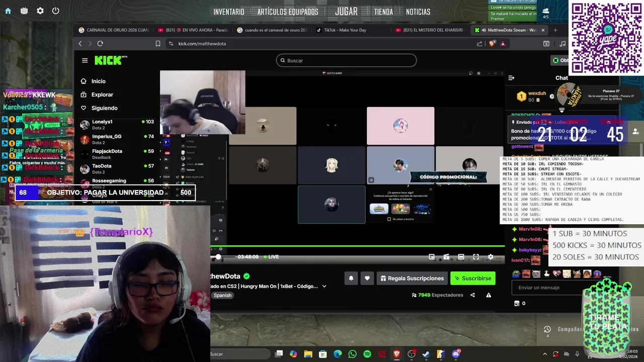644x362 pixels.
Task: Collapse the chat panel arrow icon
Action: coord(511,78)
